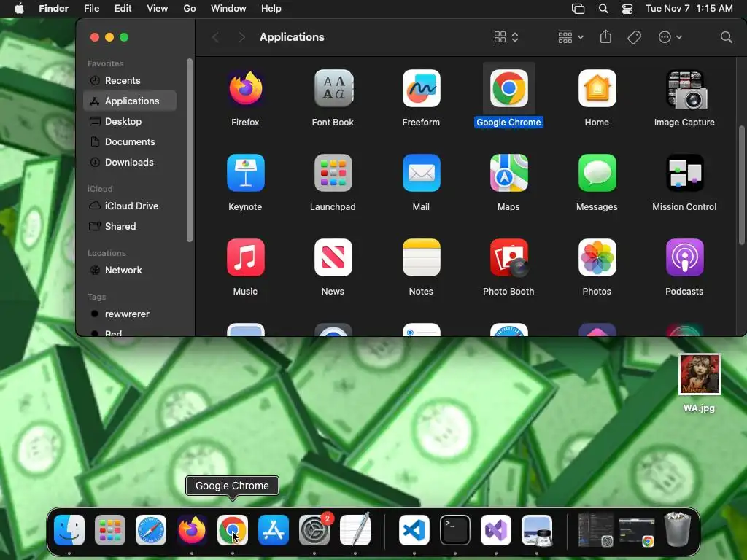Open System Settings from the Dock
Viewport: 747px width, 560px height.
pos(314,530)
